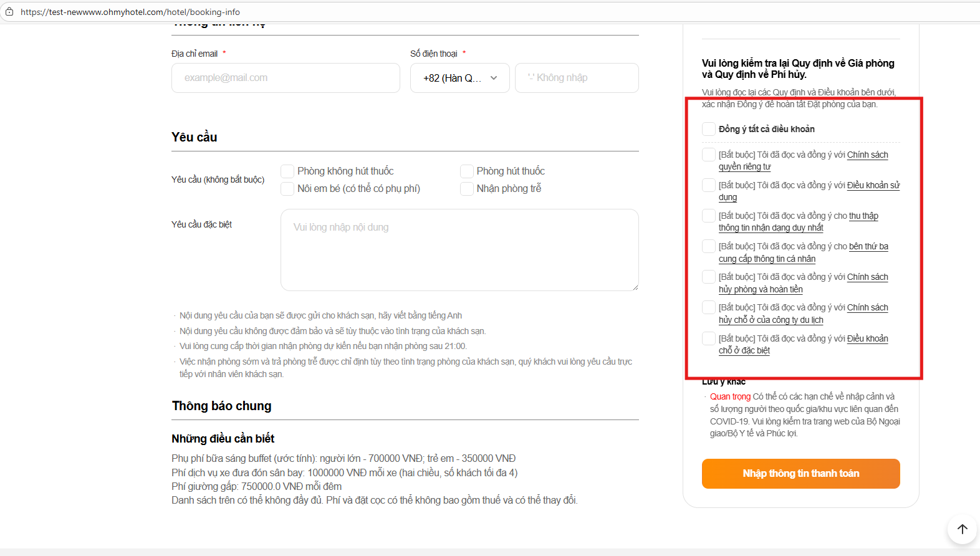Click the red 'Quan trọng' notice text

pos(730,396)
